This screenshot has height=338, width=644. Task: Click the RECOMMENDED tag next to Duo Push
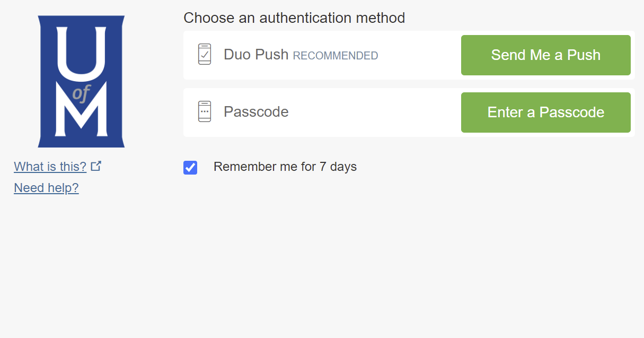(336, 56)
